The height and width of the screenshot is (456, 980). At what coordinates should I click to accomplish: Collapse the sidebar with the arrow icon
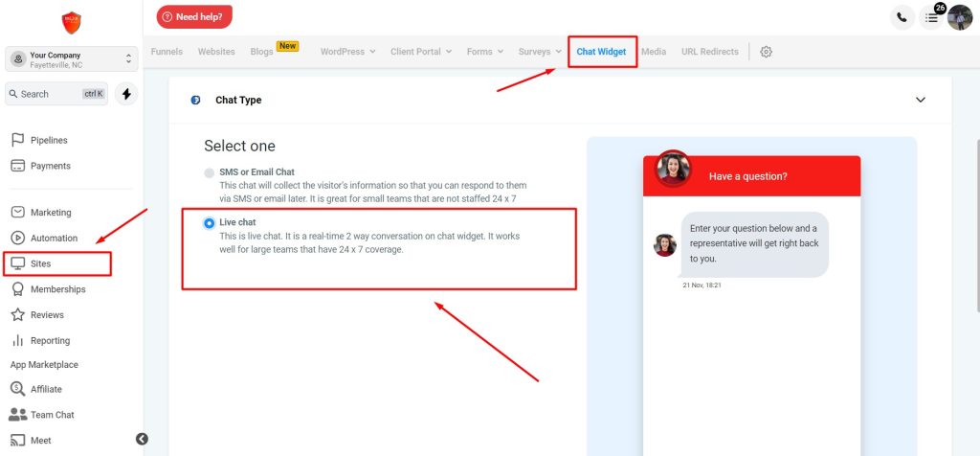click(x=142, y=439)
